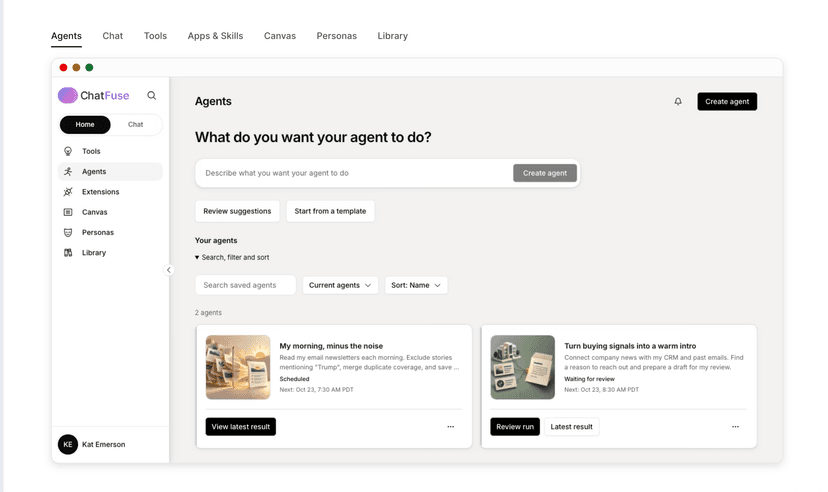Click Start from a template
Image resolution: width=828 pixels, height=492 pixels.
tap(331, 211)
